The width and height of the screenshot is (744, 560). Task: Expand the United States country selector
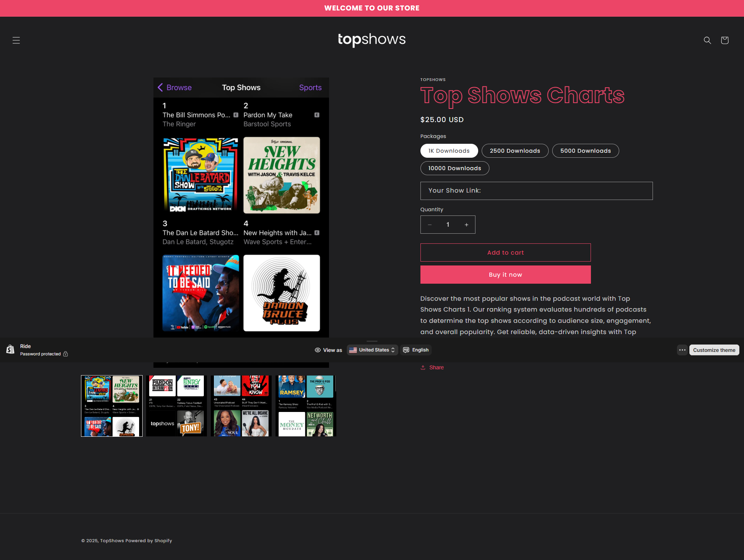click(372, 350)
